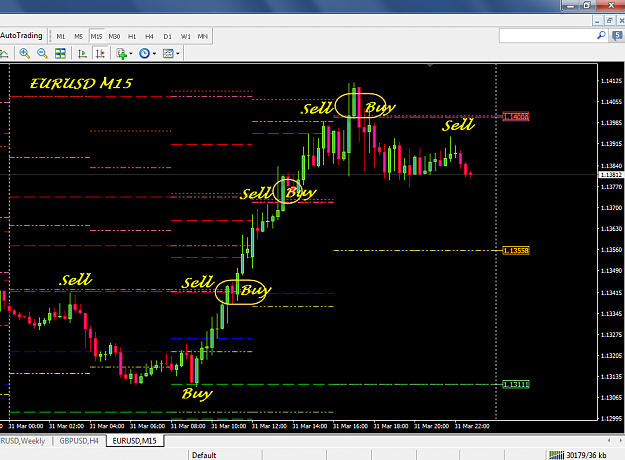This screenshot has height=460, width=625.
Task: Click the search input field
Action: [x=547, y=35]
